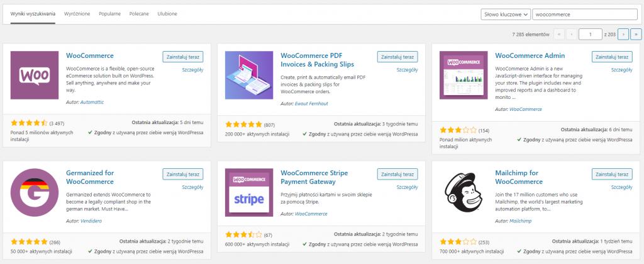This screenshot has width=644, height=264.
Task: Click the 600 000+ aktywnych instalacji text
Action: [x=257, y=245]
